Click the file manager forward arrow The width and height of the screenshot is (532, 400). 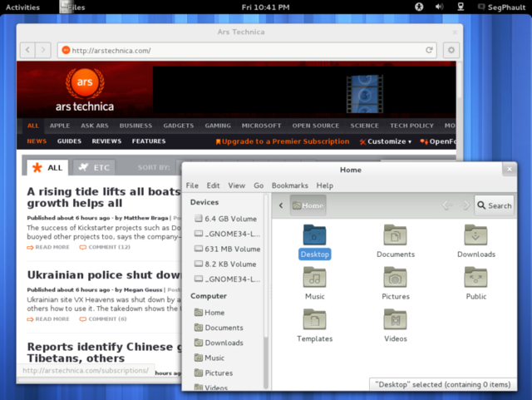pyautogui.click(x=465, y=205)
